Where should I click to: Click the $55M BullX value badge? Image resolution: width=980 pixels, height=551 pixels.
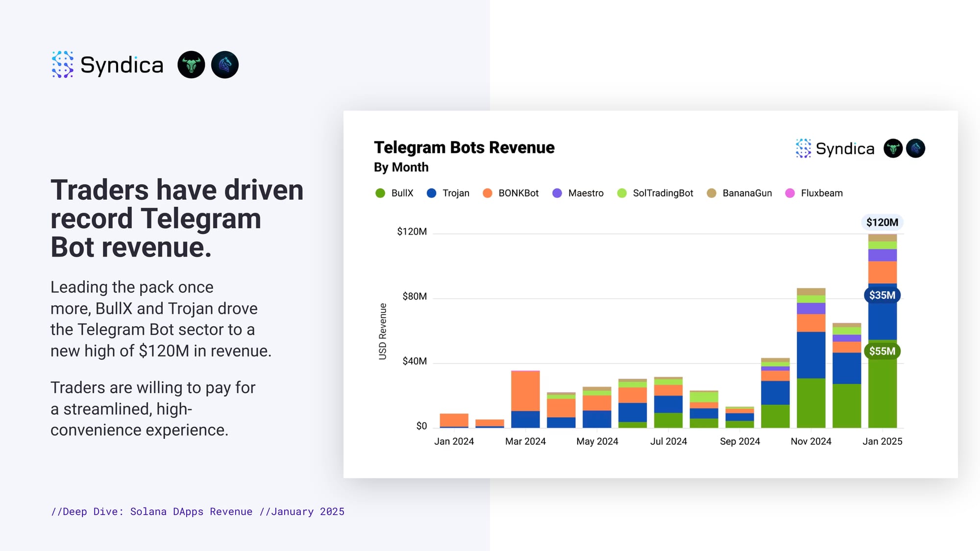pyautogui.click(x=882, y=351)
